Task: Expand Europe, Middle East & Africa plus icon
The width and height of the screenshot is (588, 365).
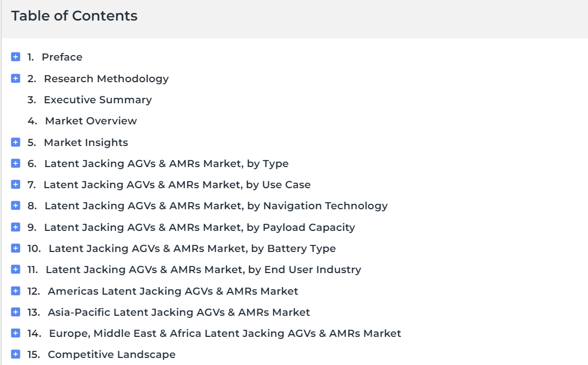Action: 15,333
